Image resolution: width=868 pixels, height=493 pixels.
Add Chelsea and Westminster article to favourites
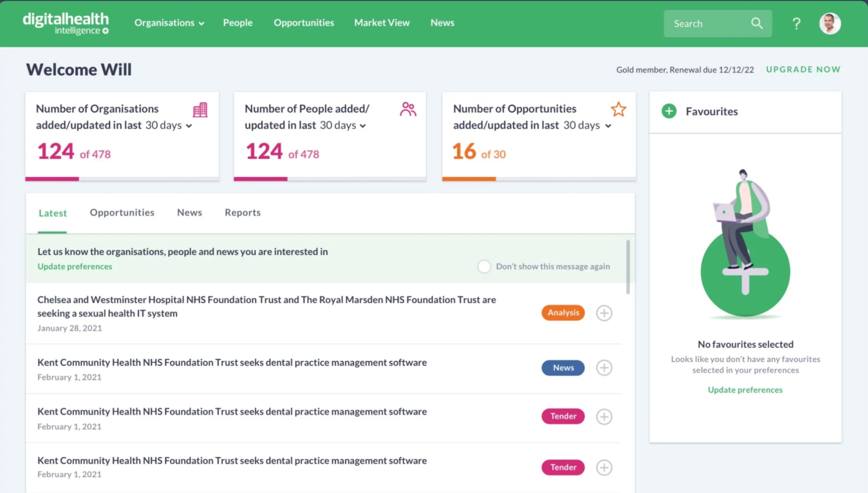[604, 313]
